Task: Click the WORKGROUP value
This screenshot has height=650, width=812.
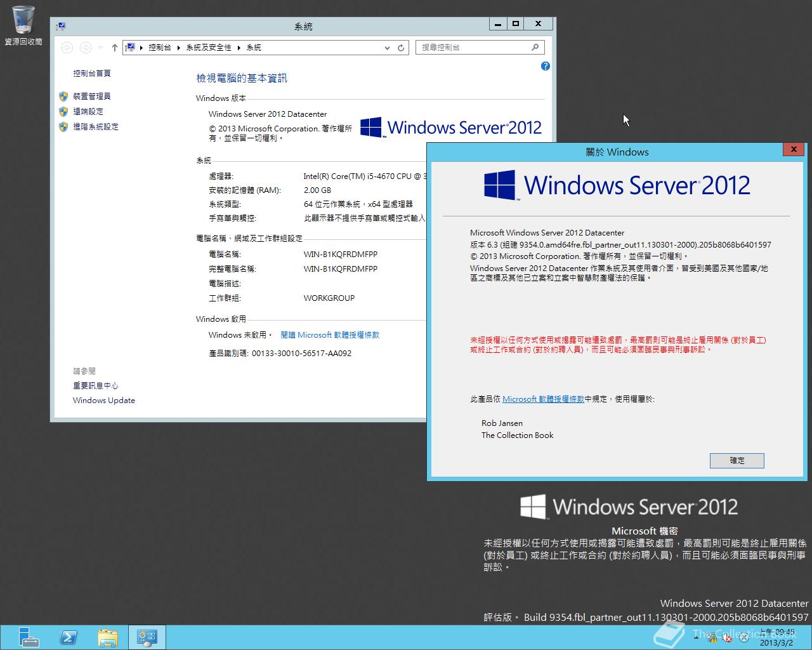Action: 329,298
